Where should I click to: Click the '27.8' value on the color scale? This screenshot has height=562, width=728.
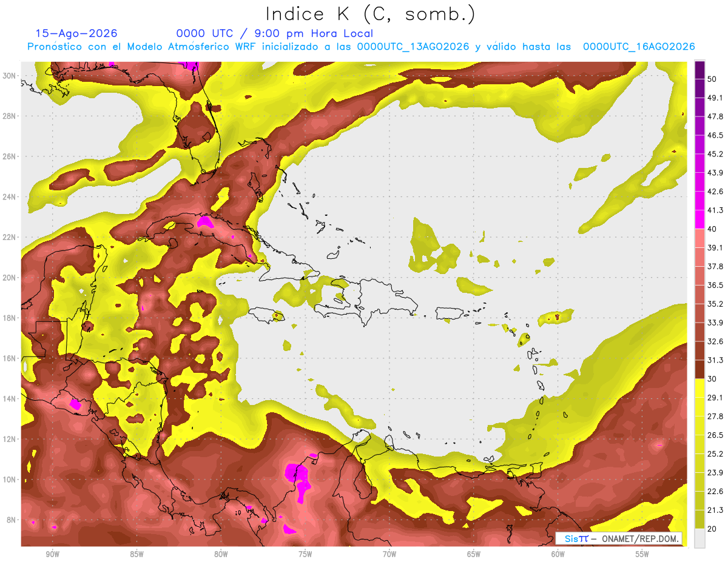coord(715,416)
